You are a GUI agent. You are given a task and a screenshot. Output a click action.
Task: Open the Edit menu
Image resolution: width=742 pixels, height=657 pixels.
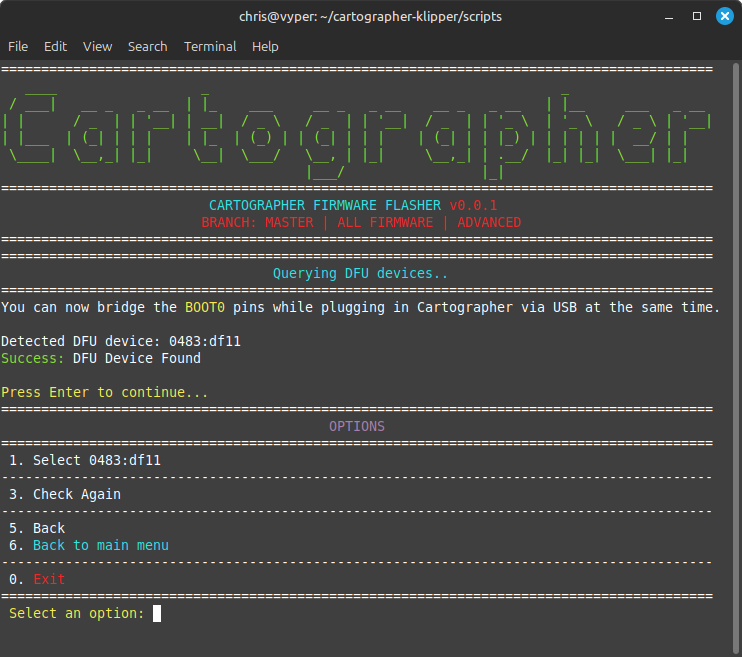coord(55,46)
